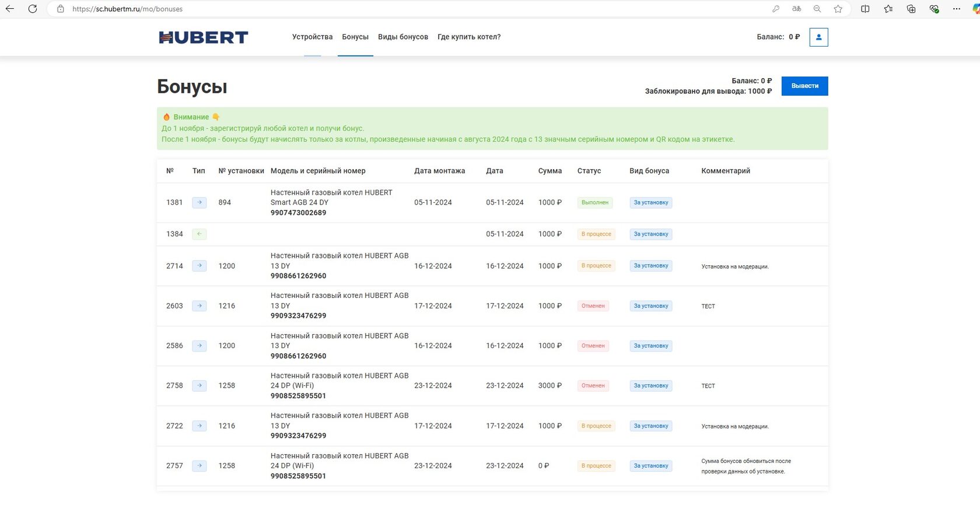Open the Устройства section
This screenshot has width=980, height=509.
point(312,37)
